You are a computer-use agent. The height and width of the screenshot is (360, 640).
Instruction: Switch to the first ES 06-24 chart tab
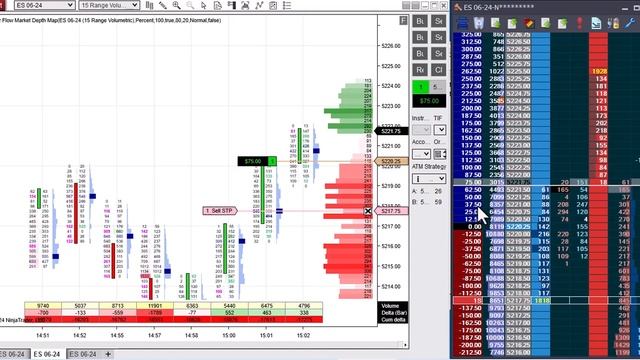[x=14, y=354]
